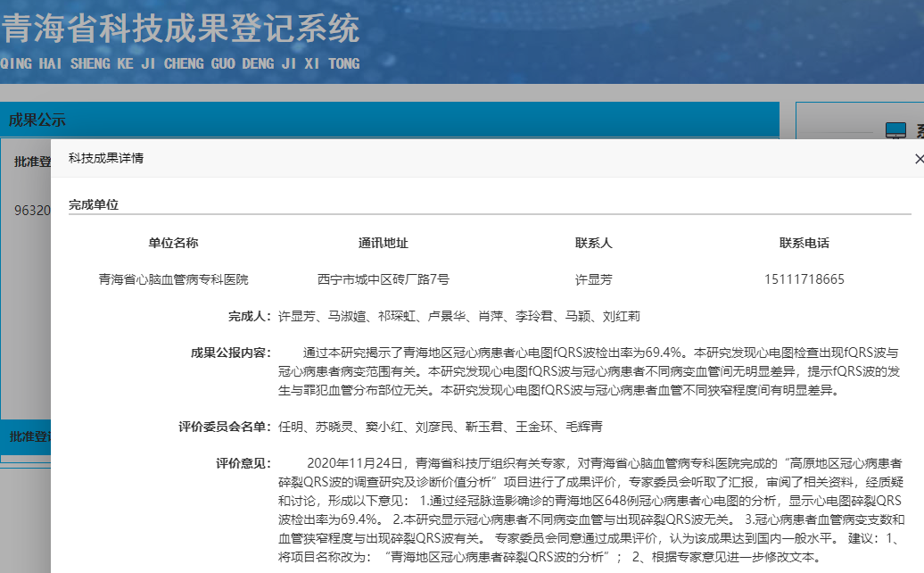Click the 科技成果详情 dialog title
924x573 pixels.
click(106, 158)
